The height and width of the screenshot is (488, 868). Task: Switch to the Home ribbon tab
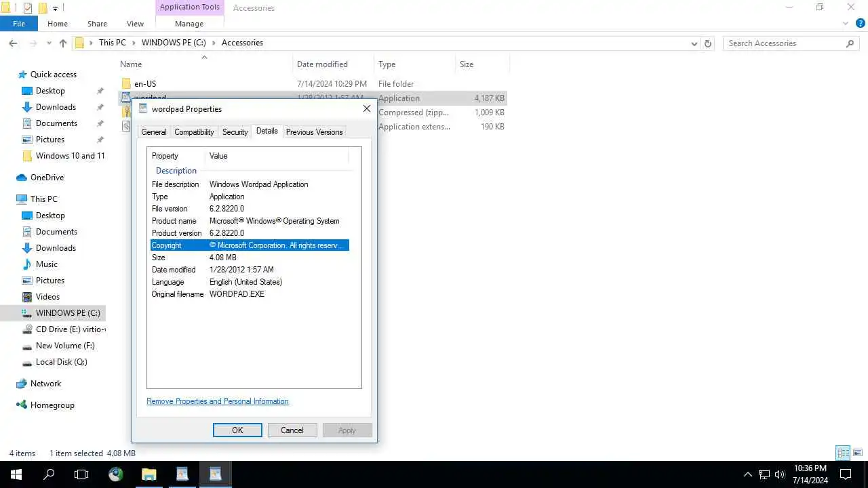pyautogui.click(x=57, y=24)
